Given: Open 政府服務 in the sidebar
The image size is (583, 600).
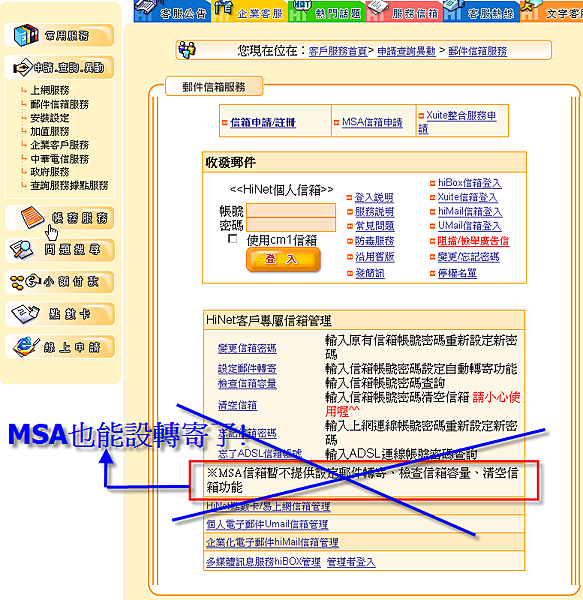Looking at the screenshot, I should point(50,172).
